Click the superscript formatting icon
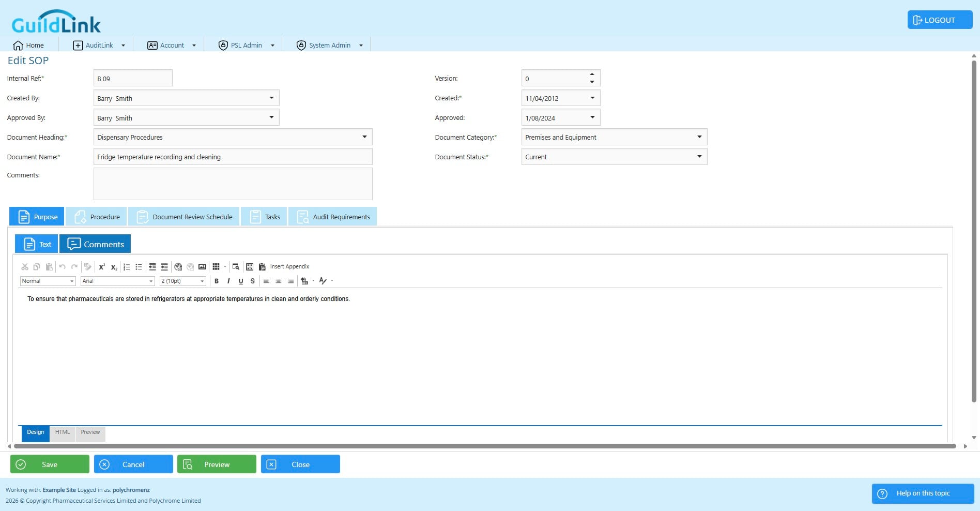The width and height of the screenshot is (980, 511). pos(102,267)
